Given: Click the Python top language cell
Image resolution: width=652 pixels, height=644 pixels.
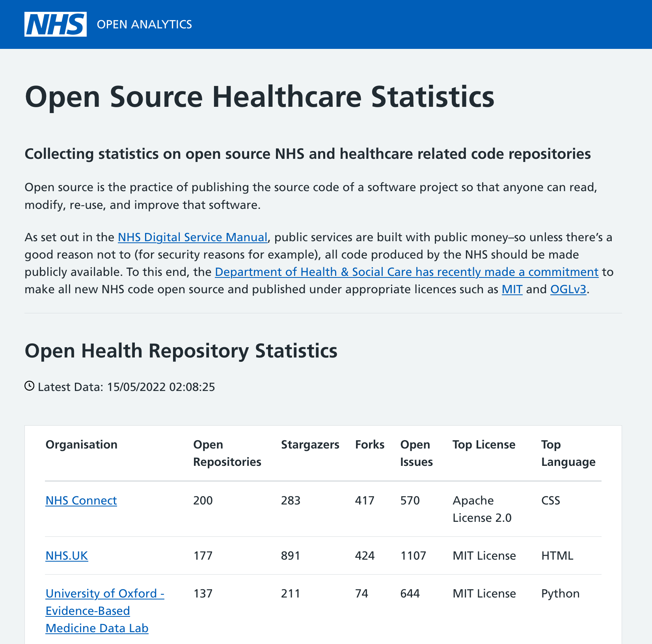Looking at the screenshot, I should pyautogui.click(x=561, y=594).
